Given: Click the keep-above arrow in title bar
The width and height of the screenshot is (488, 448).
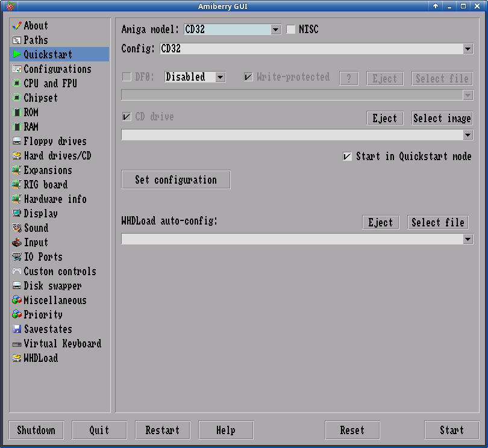Looking at the screenshot, I should (436, 6).
